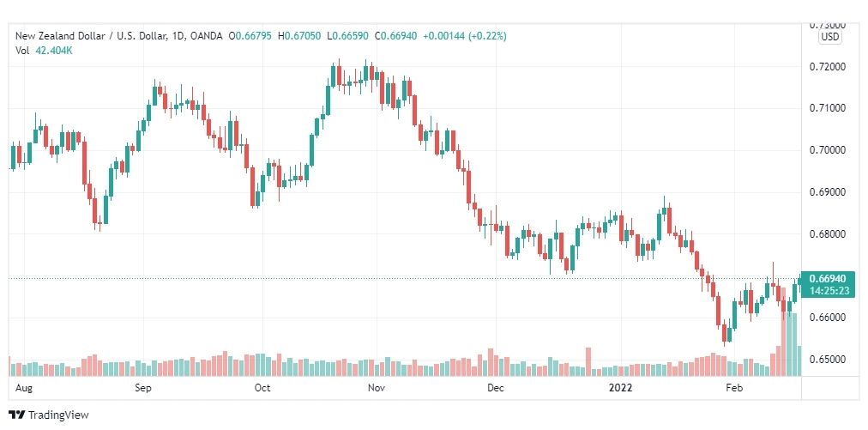Click the USD currency label button

(829, 38)
